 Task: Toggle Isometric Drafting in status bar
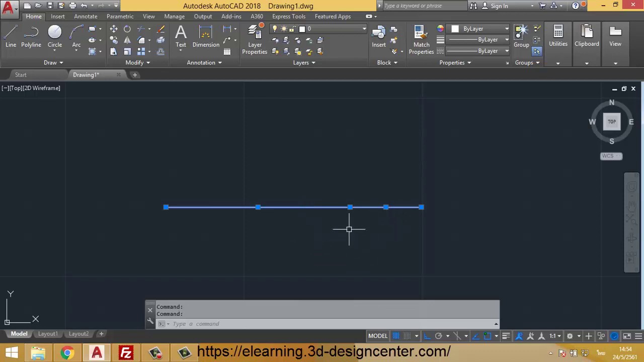[x=457, y=336]
